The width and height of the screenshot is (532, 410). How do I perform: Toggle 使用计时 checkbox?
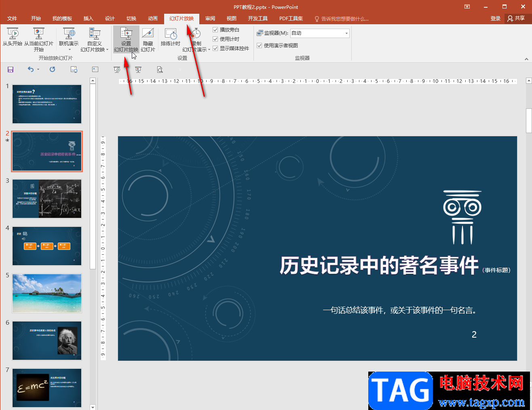click(215, 39)
